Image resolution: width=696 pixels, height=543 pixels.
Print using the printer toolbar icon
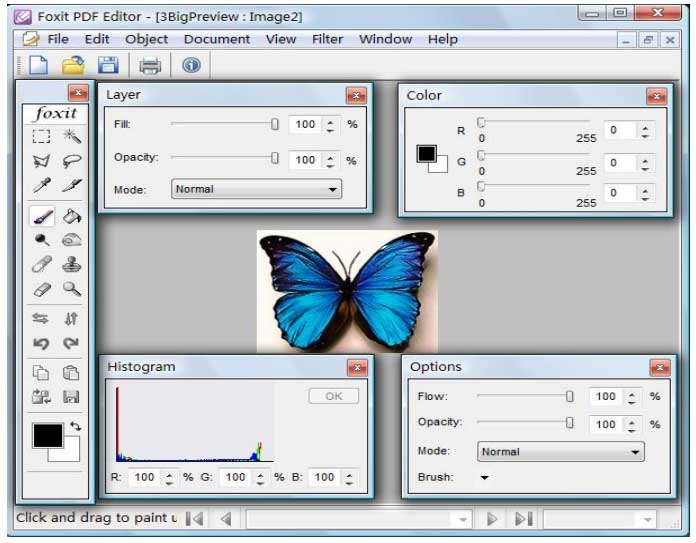tap(150, 66)
